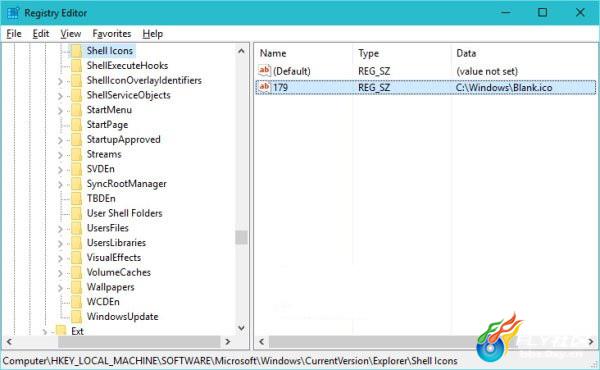The image size is (600, 370).
Task: Expand the VolumeCaches key
Action: coord(60,273)
